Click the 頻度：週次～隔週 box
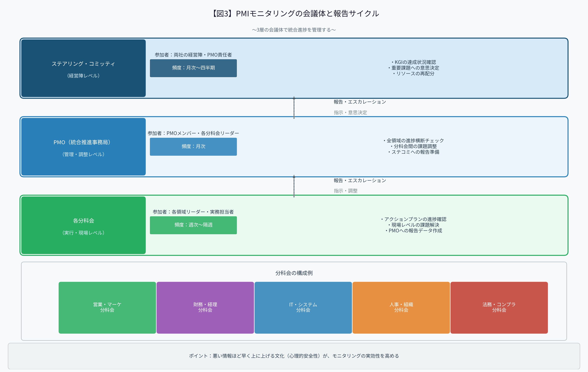The image size is (588, 372). pyautogui.click(x=193, y=225)
